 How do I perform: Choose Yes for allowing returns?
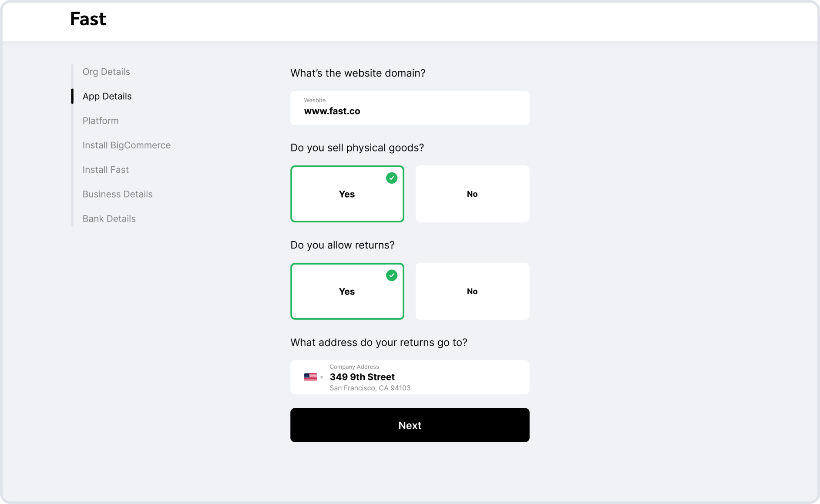[x=347, y=291]
